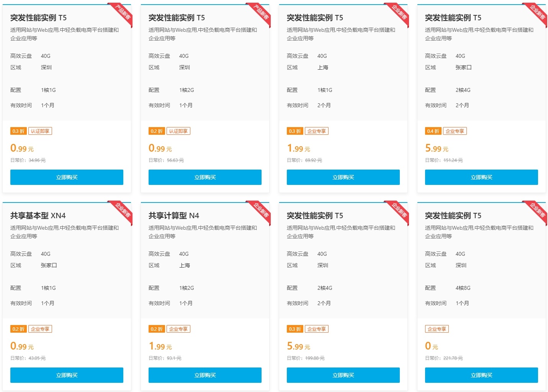This screenshot has height=392, width=548.
Task: Click the 日常价 93.1 元 text
Action: (165, 358)
